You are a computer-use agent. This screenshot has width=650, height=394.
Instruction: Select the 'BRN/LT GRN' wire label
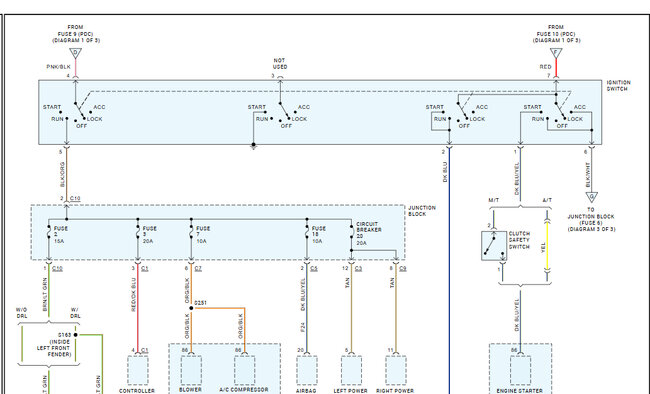coord(45,294)
